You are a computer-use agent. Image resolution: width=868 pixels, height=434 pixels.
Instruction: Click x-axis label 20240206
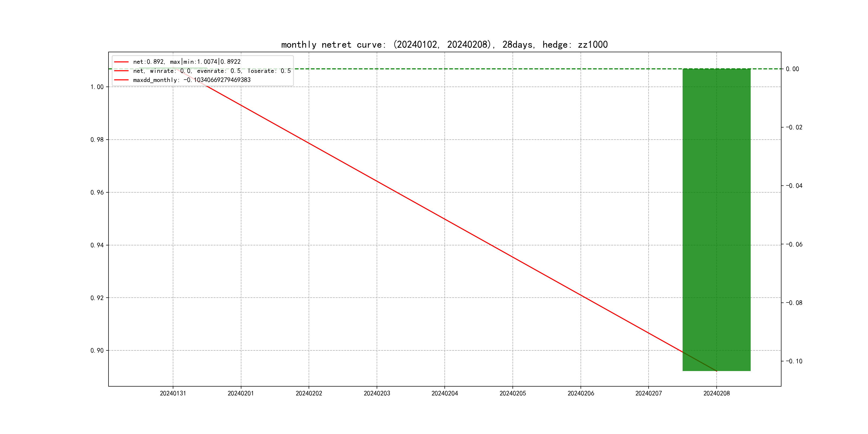click(x=581, y=394)
